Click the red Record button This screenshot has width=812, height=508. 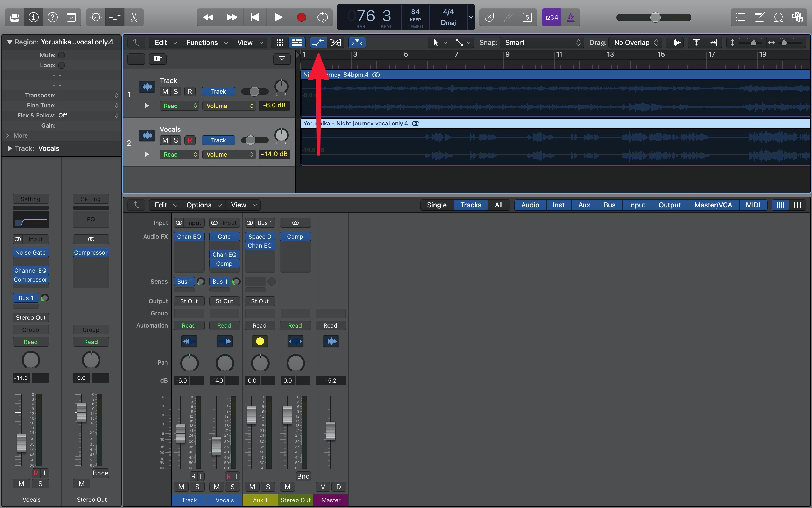pos(301,17)
